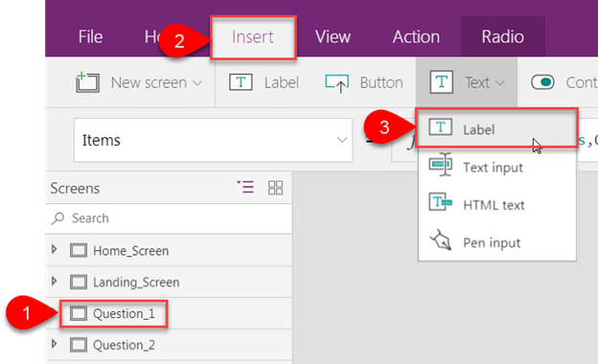Expand the Text dropdown chevron
Screen dimensions: 598x364
[x=501, y=82]
